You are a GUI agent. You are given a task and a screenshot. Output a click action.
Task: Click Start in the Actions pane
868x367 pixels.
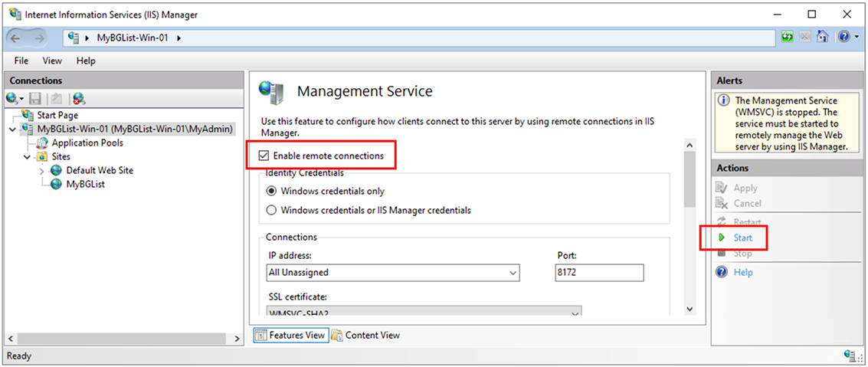(x=743, y=238)
